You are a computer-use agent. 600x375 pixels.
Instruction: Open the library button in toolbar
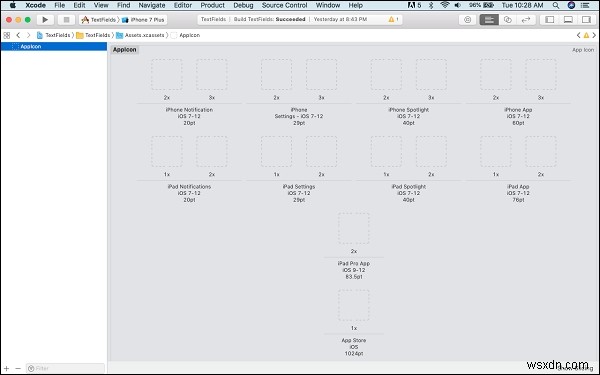tap(467, 20)
